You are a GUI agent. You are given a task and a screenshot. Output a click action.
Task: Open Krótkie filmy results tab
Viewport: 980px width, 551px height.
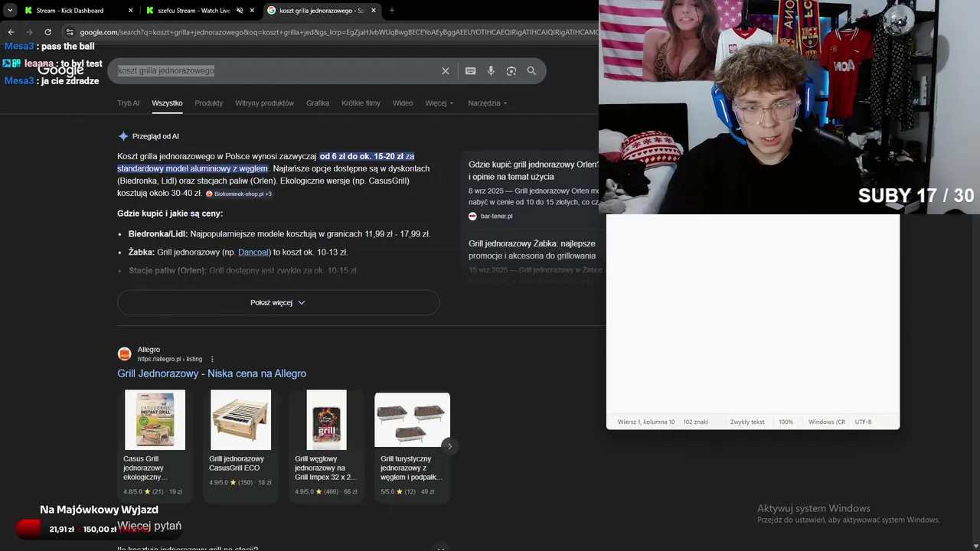pos(361,103)
